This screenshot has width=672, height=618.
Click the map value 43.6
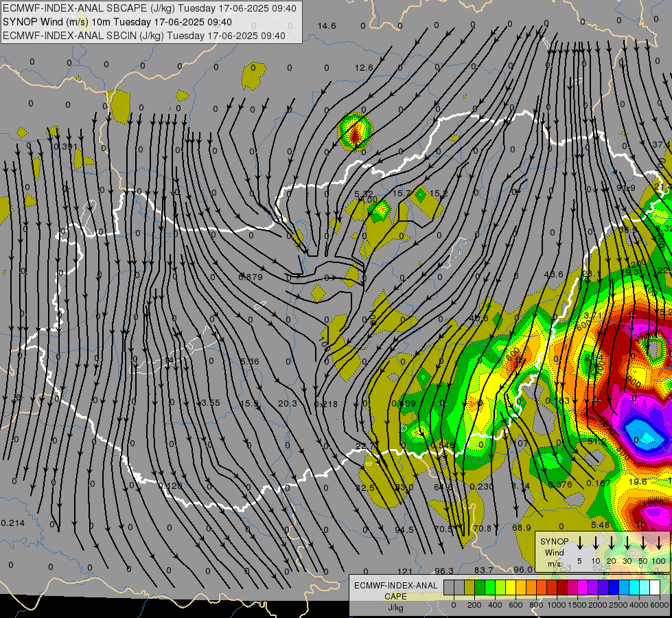click(553, 275)
